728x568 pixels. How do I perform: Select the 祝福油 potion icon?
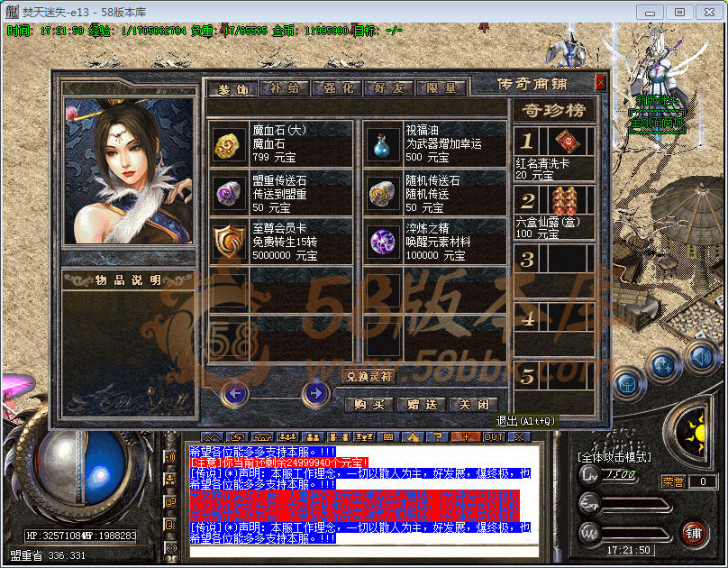tap(381, 144)
